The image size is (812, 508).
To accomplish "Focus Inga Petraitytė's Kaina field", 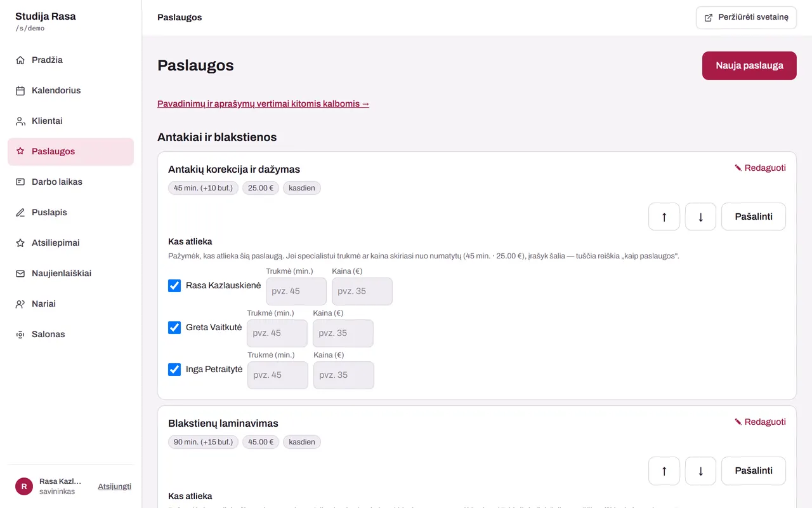I will (x=344, y=375).
